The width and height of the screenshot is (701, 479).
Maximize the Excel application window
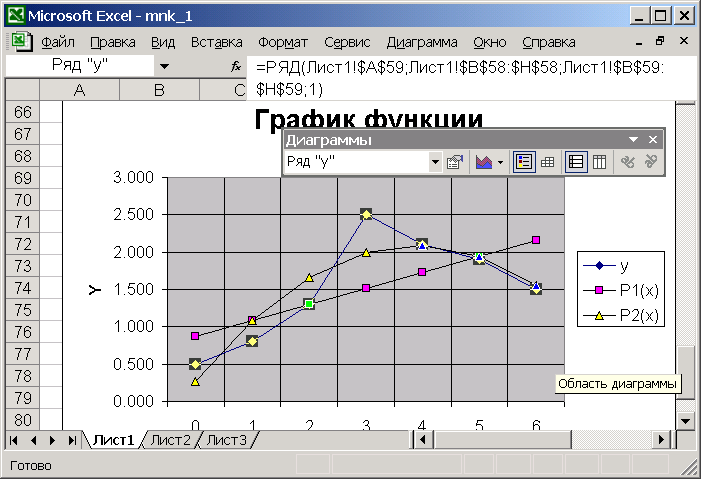[x=661, y=16]
